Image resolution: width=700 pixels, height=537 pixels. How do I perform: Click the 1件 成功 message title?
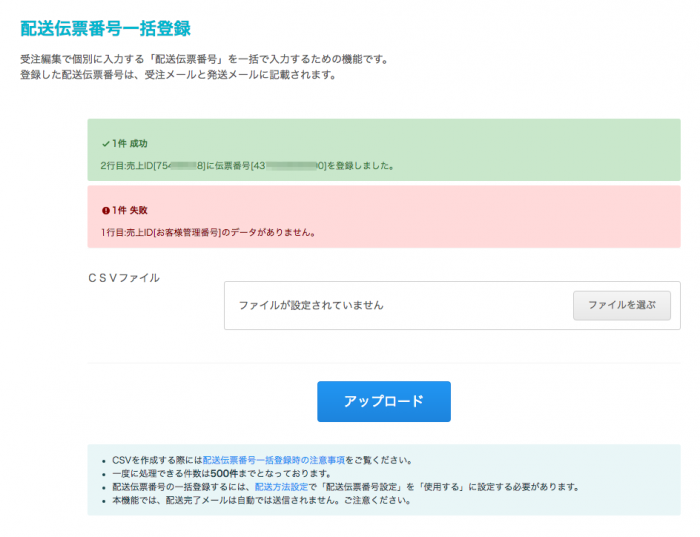point(129,144)
